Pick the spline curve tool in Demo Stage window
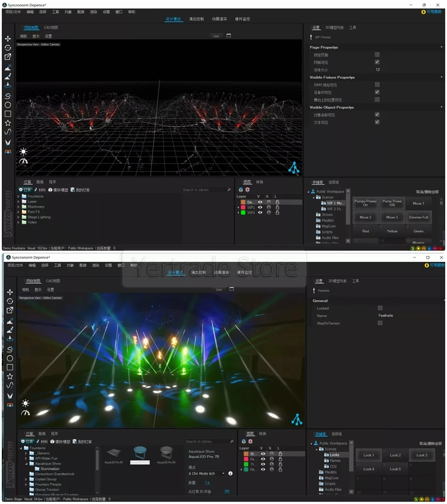Viewport: 447px width, 504px height. pyautogui.click(x=10, y=385)
